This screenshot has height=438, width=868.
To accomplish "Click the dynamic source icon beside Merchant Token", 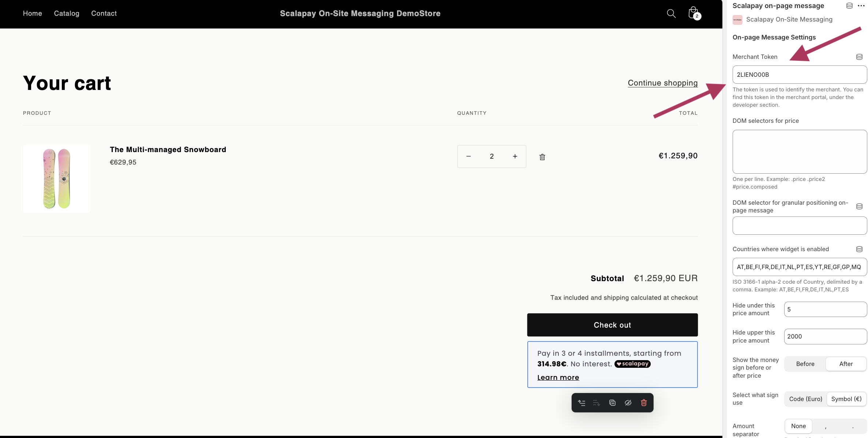I will click(859, 57).
